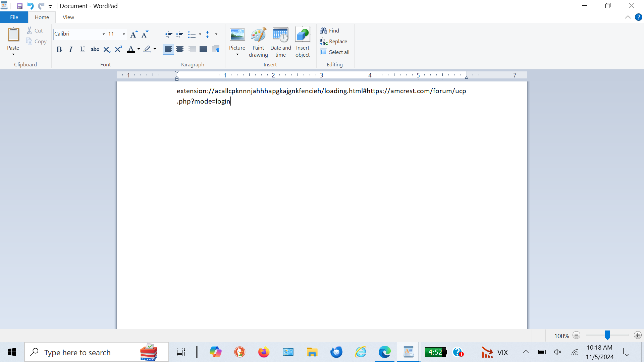Toggle Underline formatting
The width and height of the screenshot is (644, 362).
click(83, 50)
